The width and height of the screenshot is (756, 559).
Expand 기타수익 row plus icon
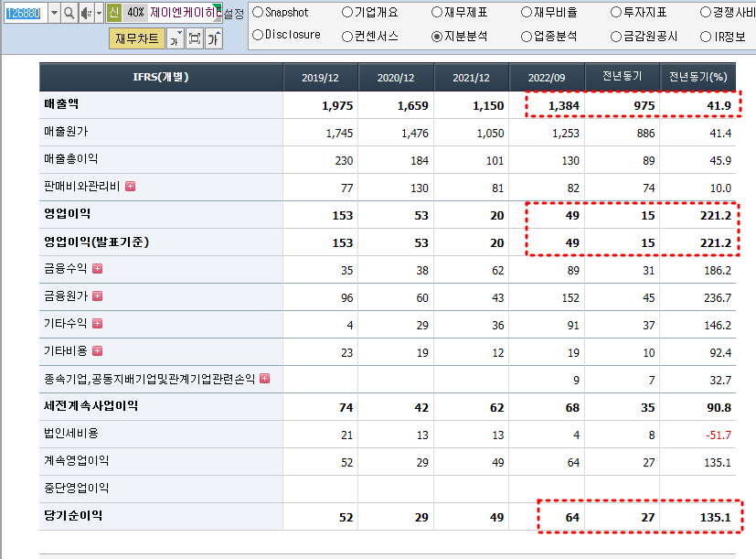click(98, 324)
